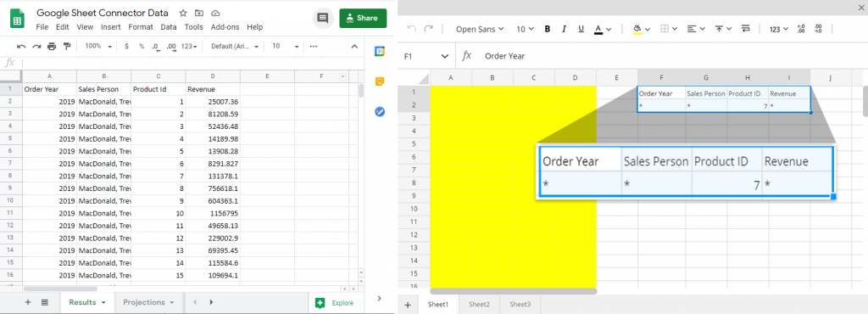868x314 pixels.
Task: Open the Open Sans font dropdown
Action: 480,30
